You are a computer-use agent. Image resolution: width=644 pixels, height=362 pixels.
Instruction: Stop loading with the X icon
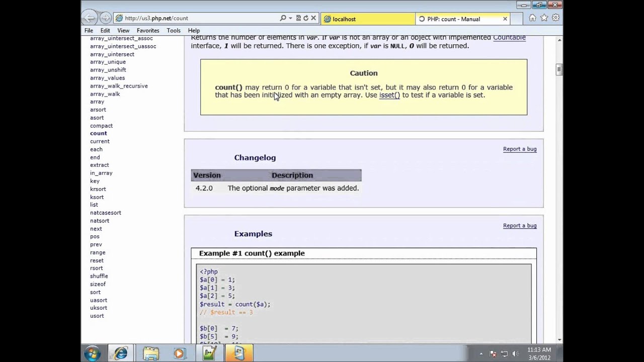coord(313,18)
